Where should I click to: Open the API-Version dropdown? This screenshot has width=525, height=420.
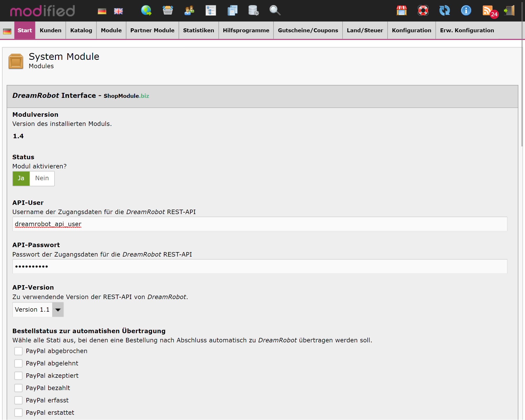58,310
